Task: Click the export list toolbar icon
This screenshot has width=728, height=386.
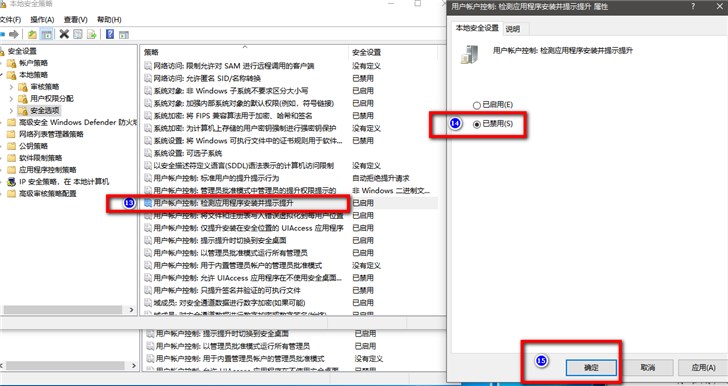Action: pyautogui.click(x=91, y=34)
